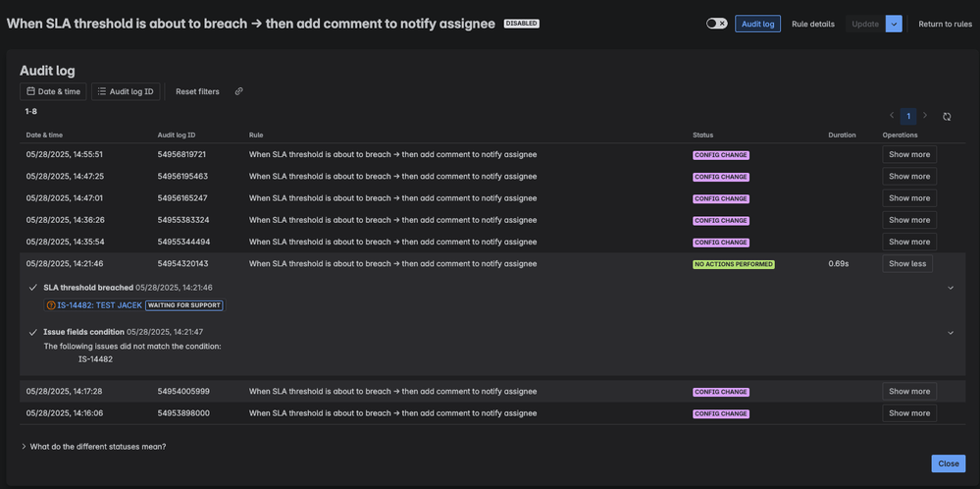This screenshot has width=980, height=489.
Task: Open the Date & time filter
Action: [x=53, y=91]
